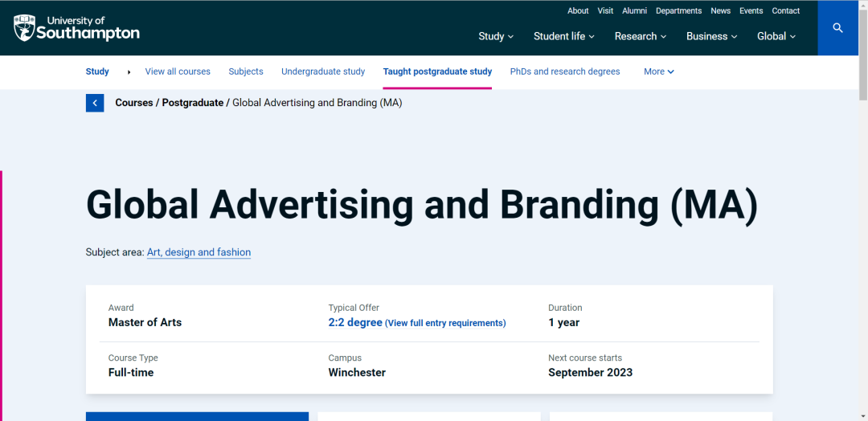Image resolution: width=868 pixels, height=421 pixels.
Task: Click the Next course starts label
Action: [585, 358]
